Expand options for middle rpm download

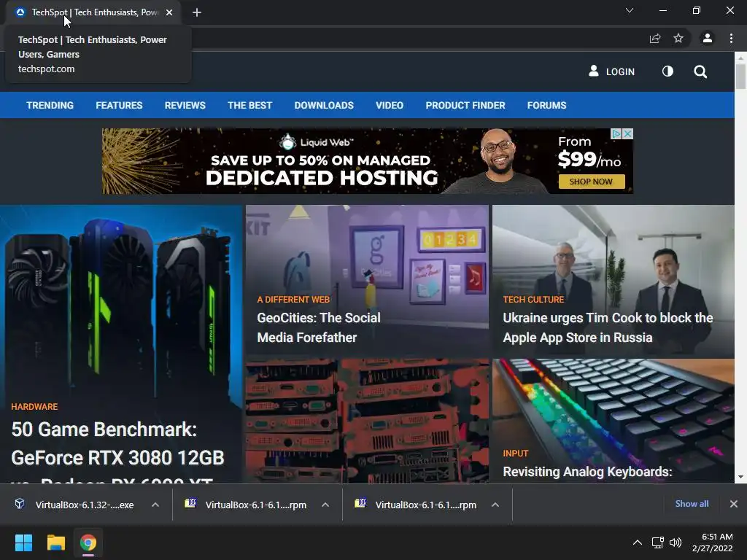(x=325, y=505)
